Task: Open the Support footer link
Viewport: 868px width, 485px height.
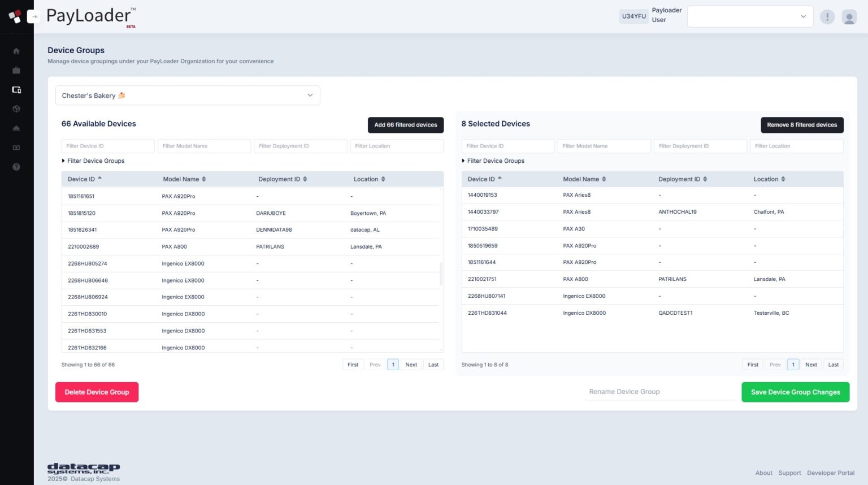Action: point(789,473)
